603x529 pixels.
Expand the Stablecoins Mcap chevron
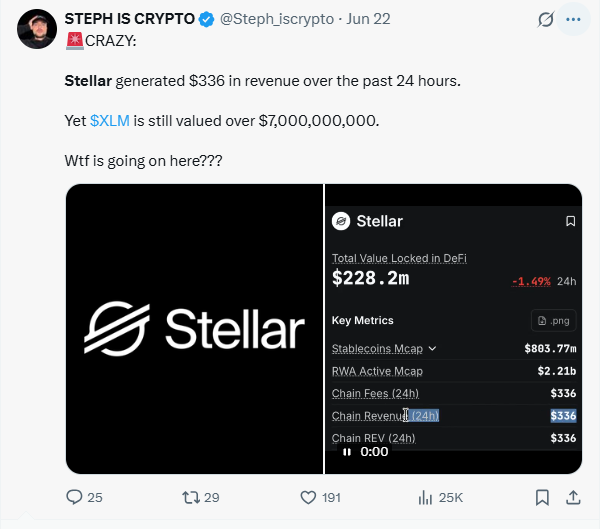click(x=433, y=348)
